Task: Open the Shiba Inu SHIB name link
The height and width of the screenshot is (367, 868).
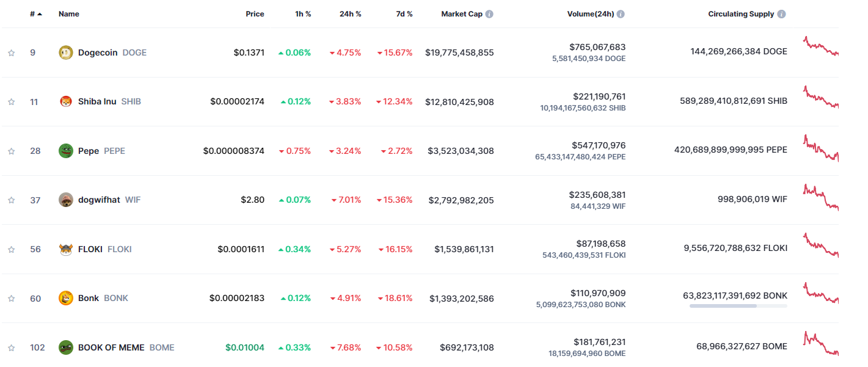Action: 97,101
